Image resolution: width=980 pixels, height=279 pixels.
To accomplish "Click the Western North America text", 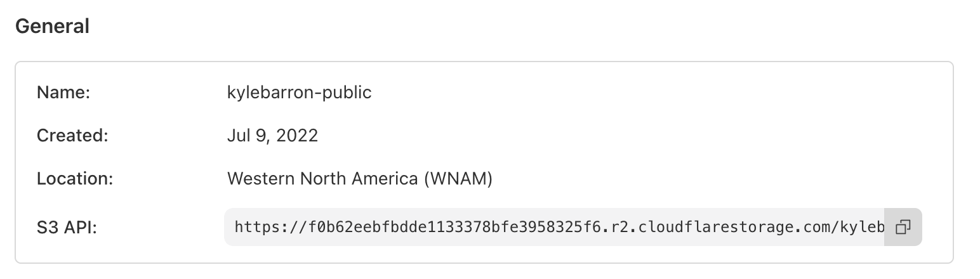I will [321, 179].
